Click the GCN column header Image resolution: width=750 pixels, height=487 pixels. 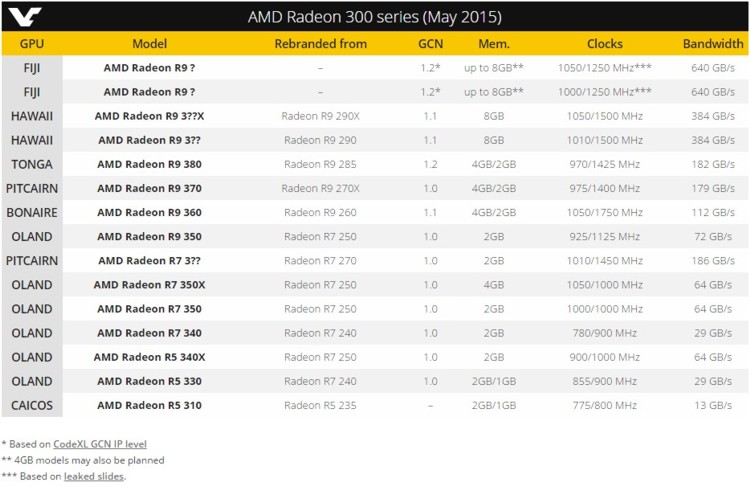[x=430, y=44]
